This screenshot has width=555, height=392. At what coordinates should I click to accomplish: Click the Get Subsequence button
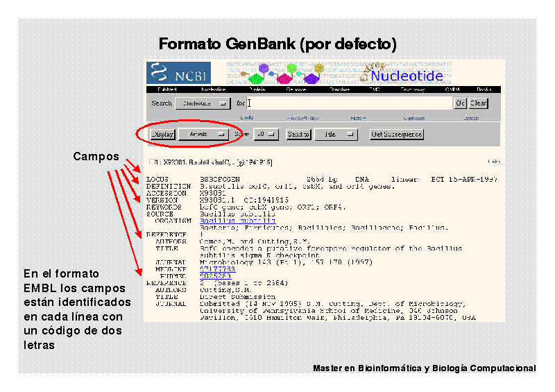(x=397, y=135)
